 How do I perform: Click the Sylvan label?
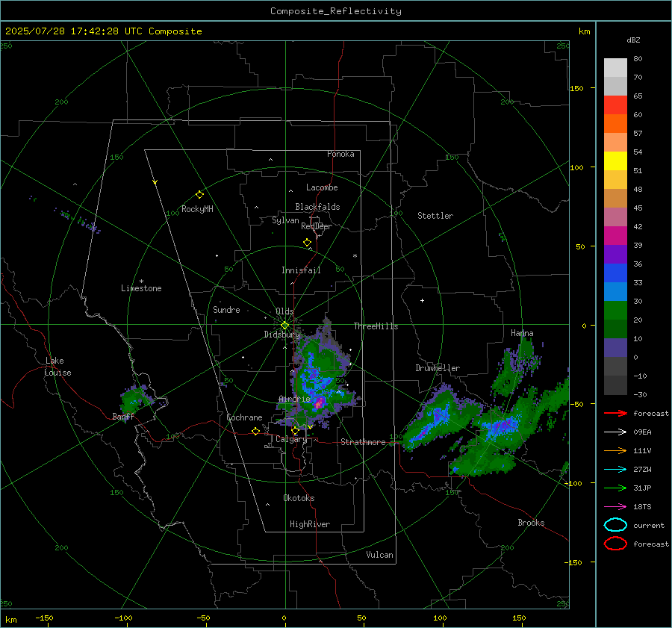pyautogui.click(x=285, y=220)
